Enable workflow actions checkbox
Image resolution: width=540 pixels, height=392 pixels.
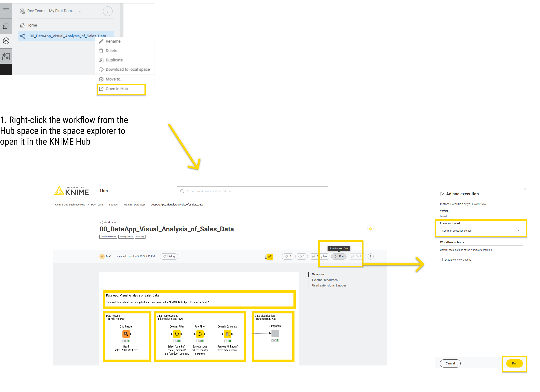coord(441,260)
